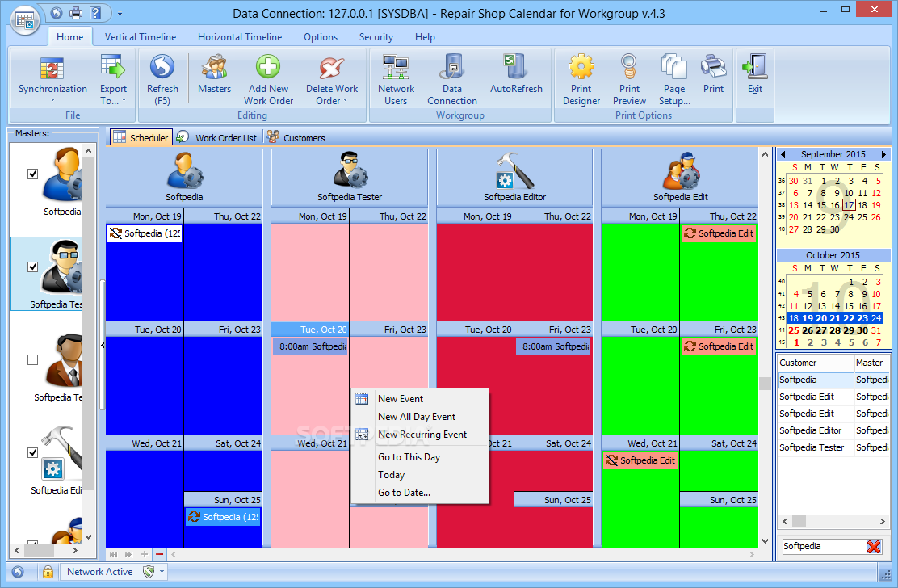
Task: Uncheck the Softpedia Tester master checkbox
Action: coord(32,267)
